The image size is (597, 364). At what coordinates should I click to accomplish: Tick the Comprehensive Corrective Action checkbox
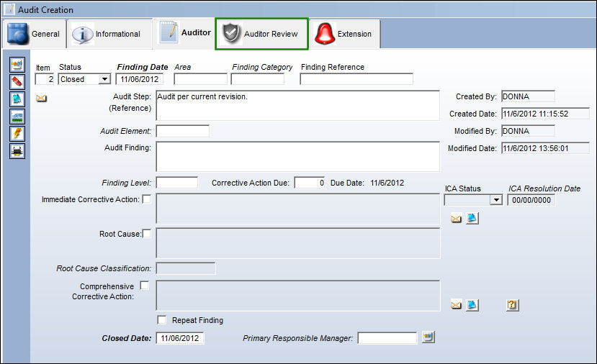point(144,286)
